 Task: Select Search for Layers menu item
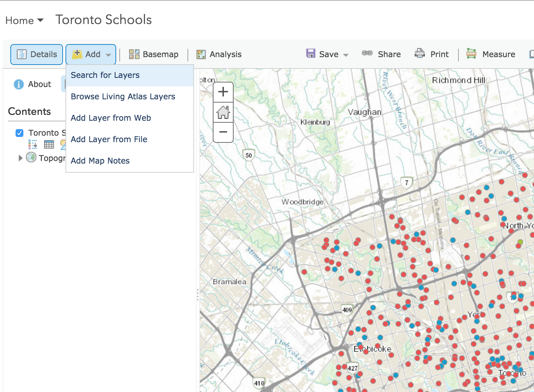(x=130, y=75)
